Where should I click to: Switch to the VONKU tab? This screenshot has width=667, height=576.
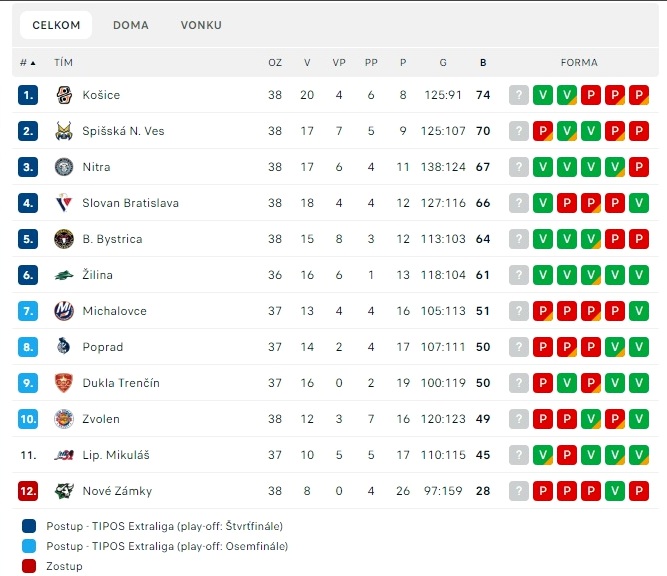point(201,25)
